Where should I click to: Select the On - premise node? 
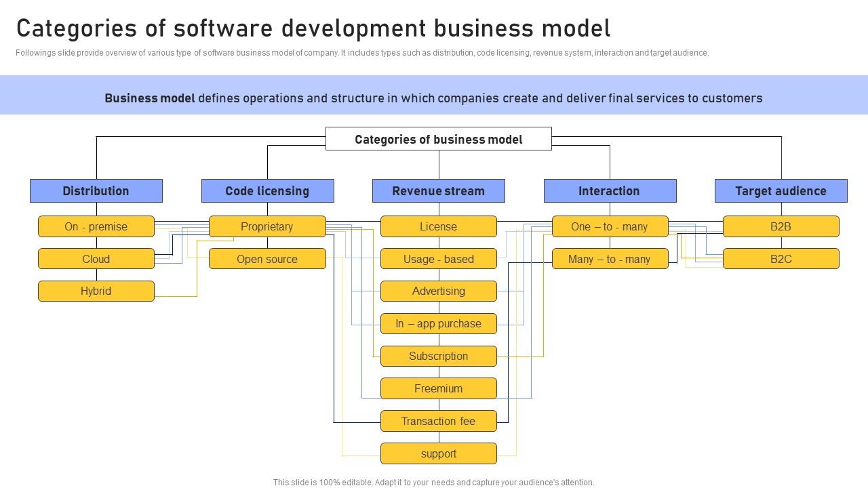[96, 226]
